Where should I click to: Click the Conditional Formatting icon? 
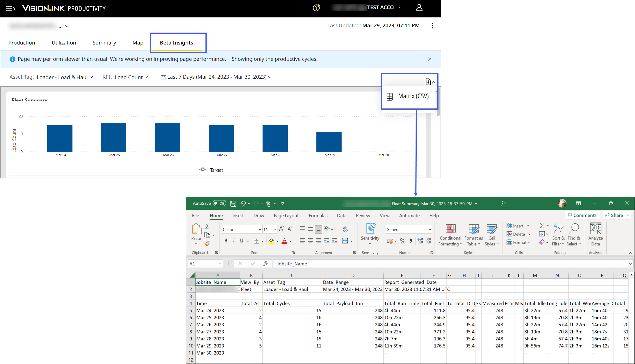click(x=450, y=228)
